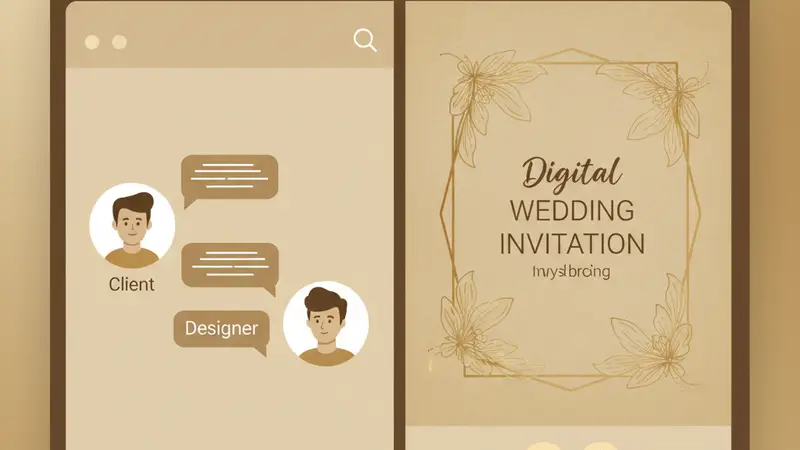Click the script "Digital" heading
Screen dimensions: 800x450
point(571,175)
